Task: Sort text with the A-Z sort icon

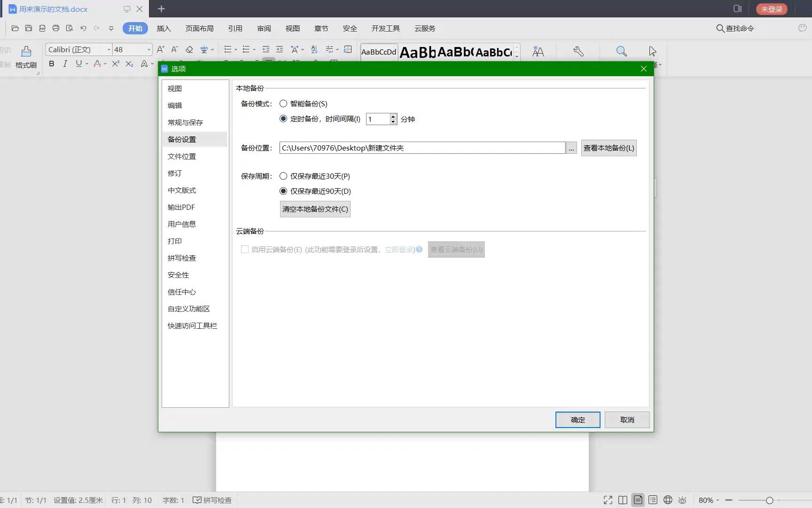Action: 314,49
